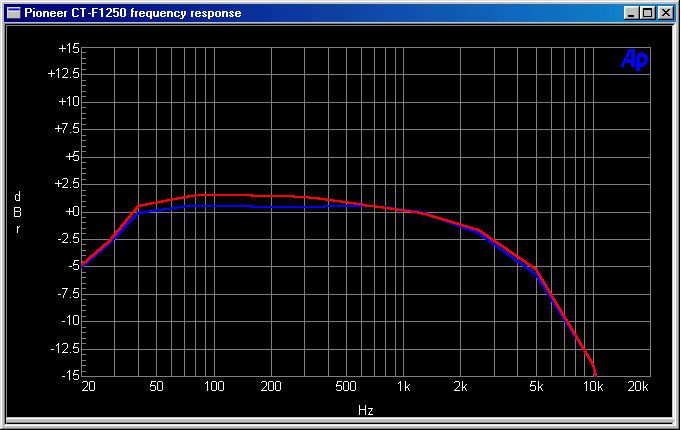Maximize the frequency response window
The width and height of the screenshot is (681, 430).
pyautogui.click(x=647, y=13)
